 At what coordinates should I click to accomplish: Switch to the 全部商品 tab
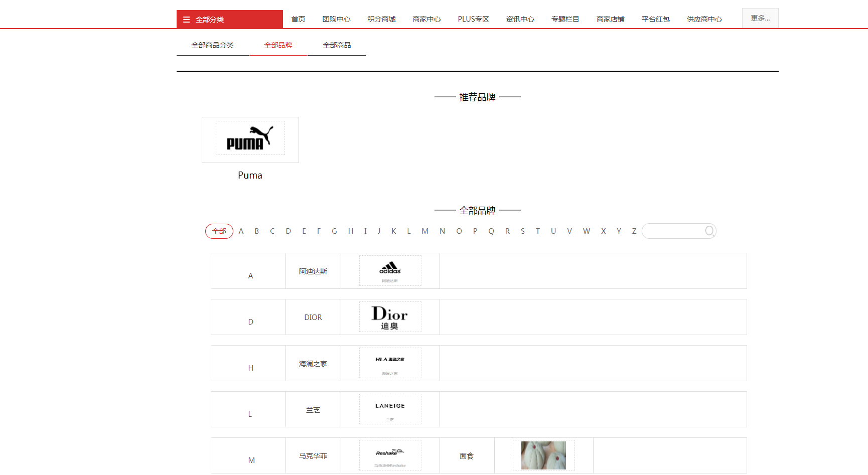tap(337, 45)
